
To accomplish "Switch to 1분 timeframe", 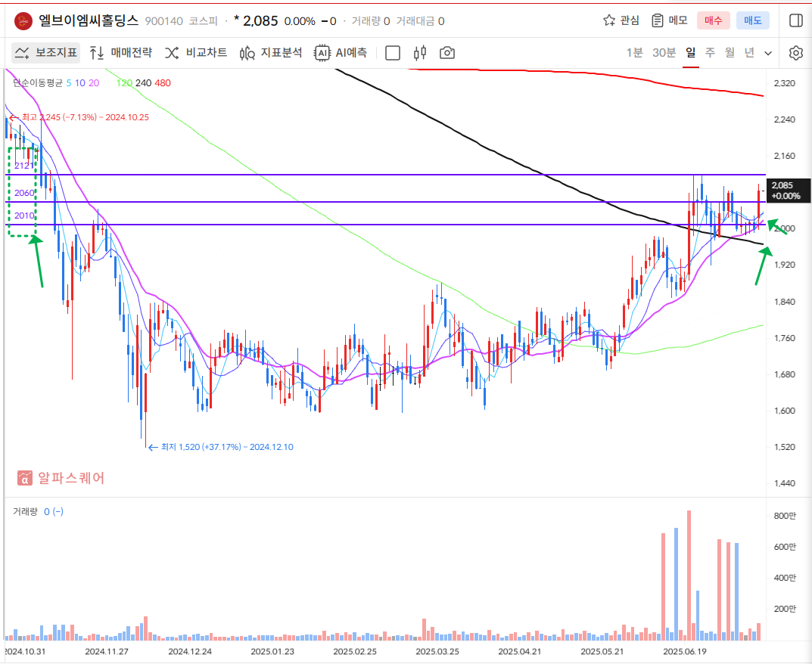I will (634, 53).
